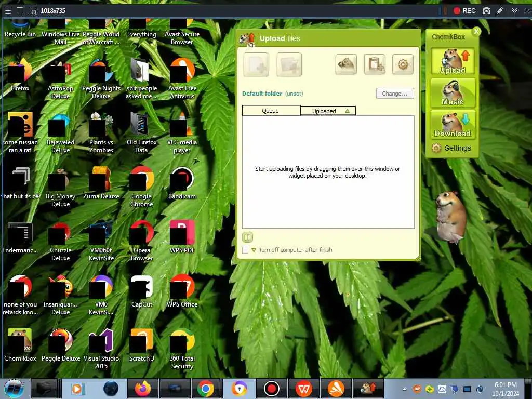Viewport: 532px width, 399px height.
Task: Click the Bandicam find window target icon
Action: point(33,11)
